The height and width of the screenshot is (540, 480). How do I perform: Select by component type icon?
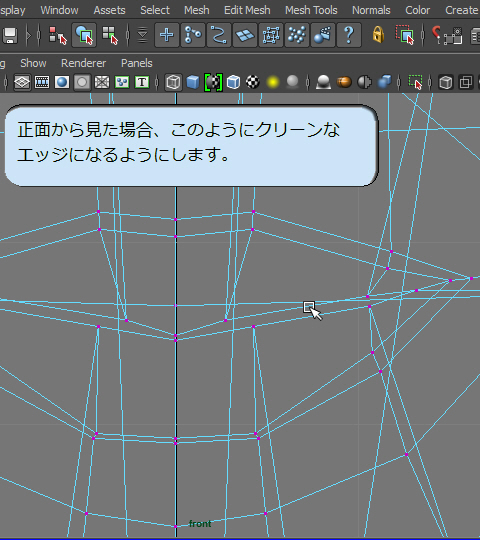coord(110,35)
